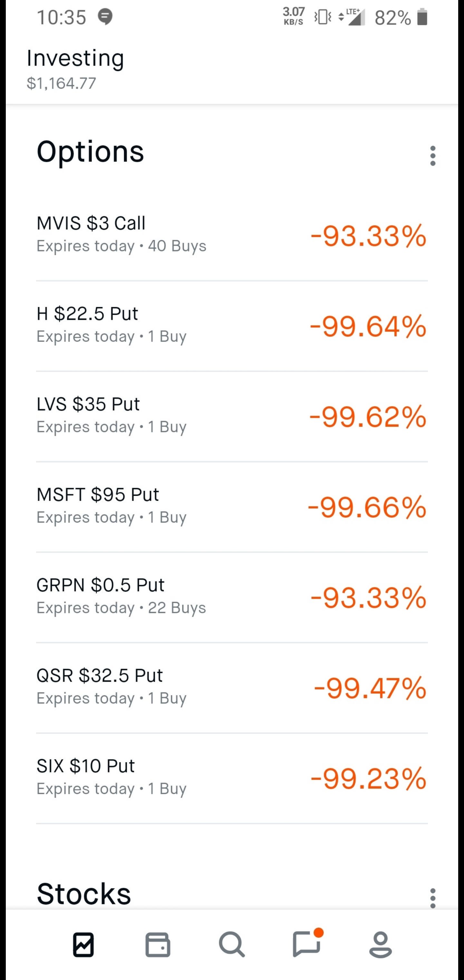Viewport: 464px width, 980px height.
Task: Open the account profile icon
Action: click(380, 945)
